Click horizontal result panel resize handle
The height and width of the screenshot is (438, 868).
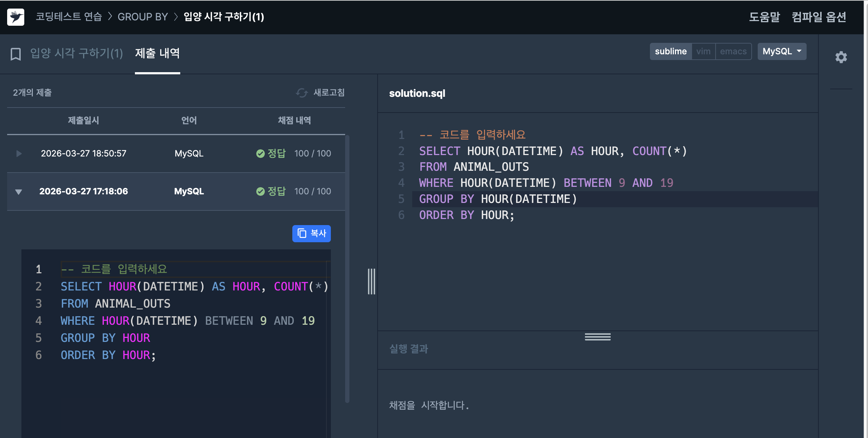(597, 337)
